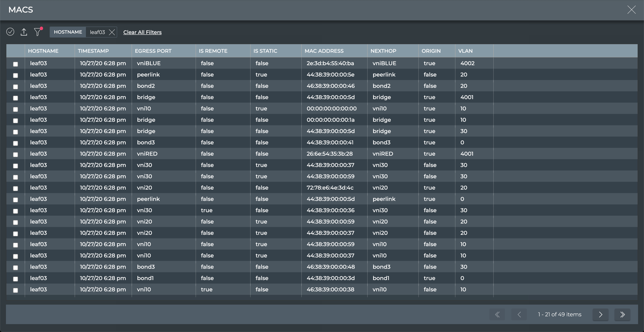The width and height of the screenshot is (644, 332).
Task: Jump to the first page of results
Action: tap(497, 314)
